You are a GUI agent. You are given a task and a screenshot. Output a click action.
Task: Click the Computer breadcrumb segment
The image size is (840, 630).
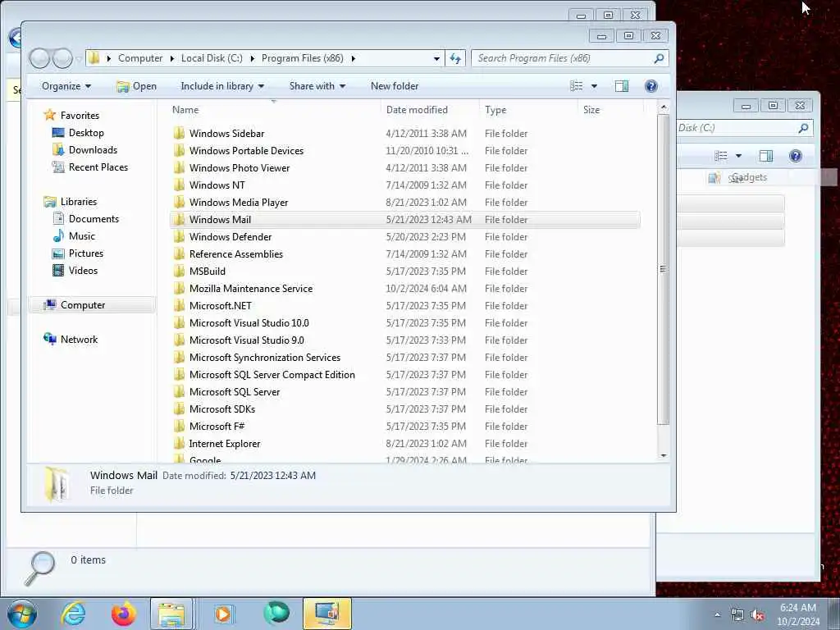point(139,58)
